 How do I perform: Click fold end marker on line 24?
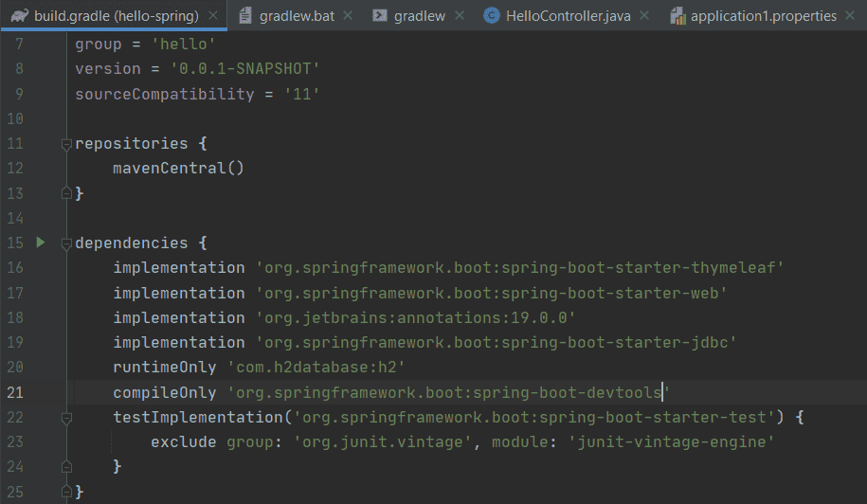click(66, 466)
